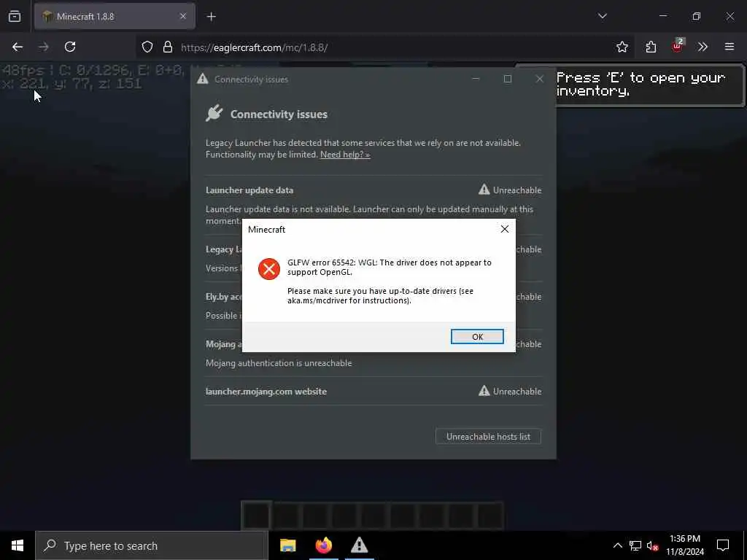Open Firefox View recent browsing icon

(x=15, y=16)
